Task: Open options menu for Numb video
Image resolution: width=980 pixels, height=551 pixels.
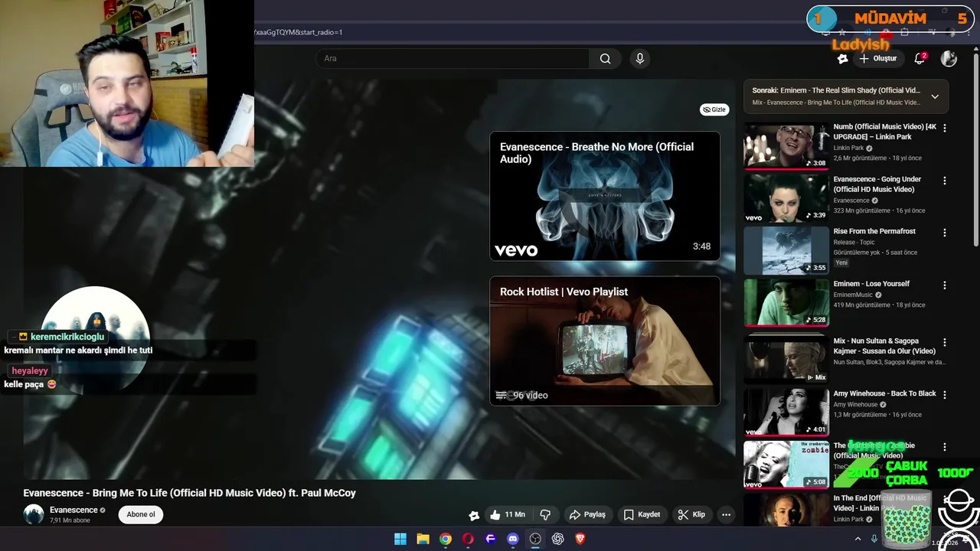Action: (944, 128)
